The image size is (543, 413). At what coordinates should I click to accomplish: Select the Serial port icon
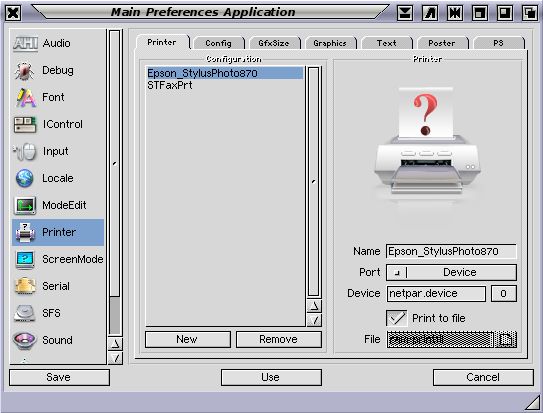[x=25, y=286]
